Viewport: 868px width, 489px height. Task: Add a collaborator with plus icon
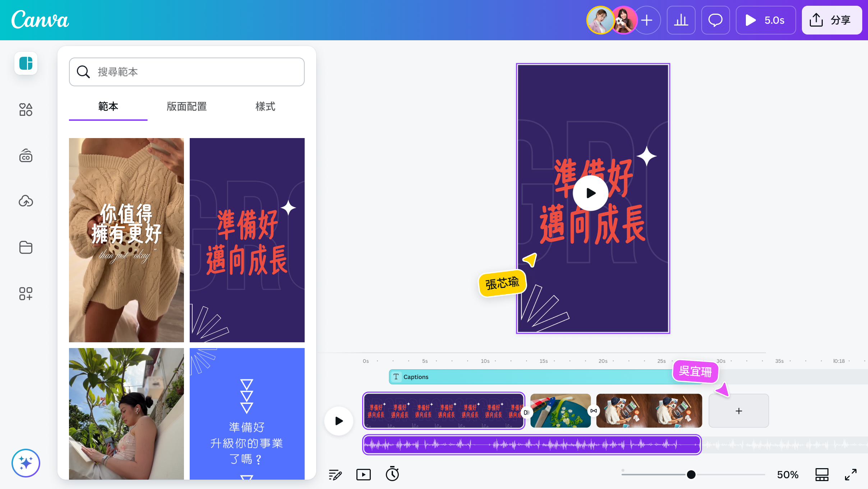coord(647,20)
